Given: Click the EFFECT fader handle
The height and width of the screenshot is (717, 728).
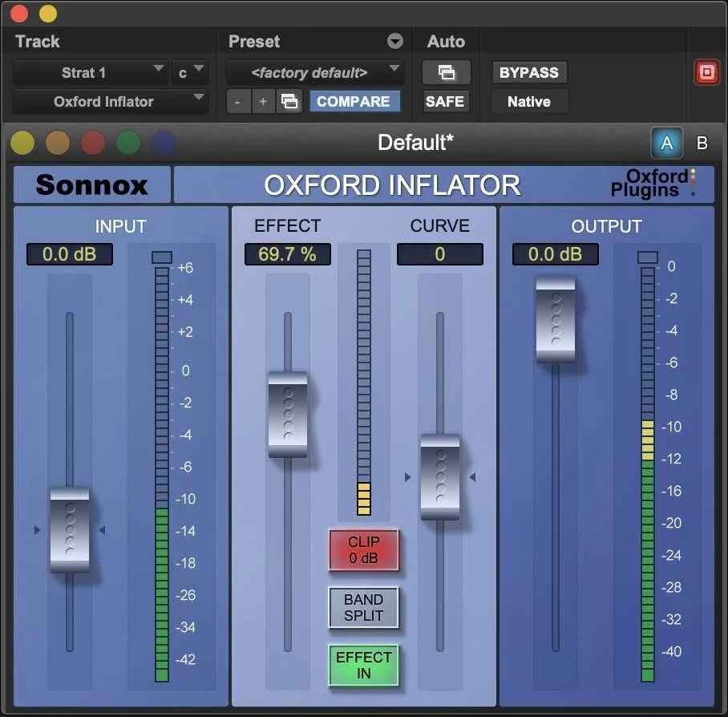Looking at the screenshot, I should click(288, 415).
